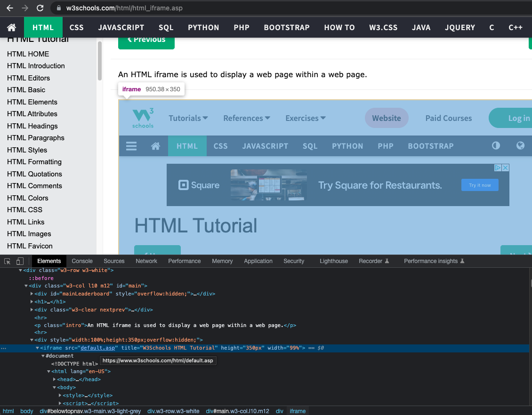Close the Square ad with X icon

[x=506, y=168]
